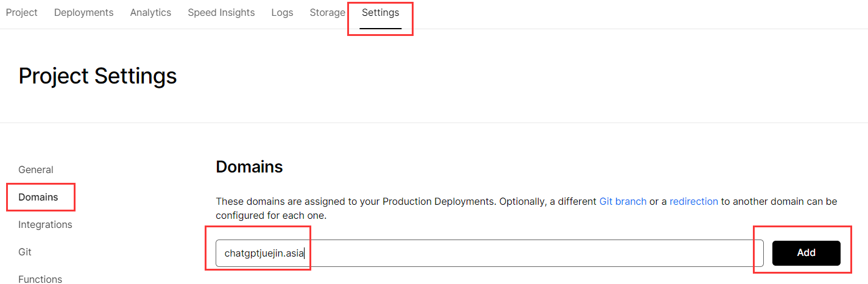Click the chatgptjuejin.asia text in the field
Image resolution: width=868 pixels, height=284 pixels.
point(264,253)
